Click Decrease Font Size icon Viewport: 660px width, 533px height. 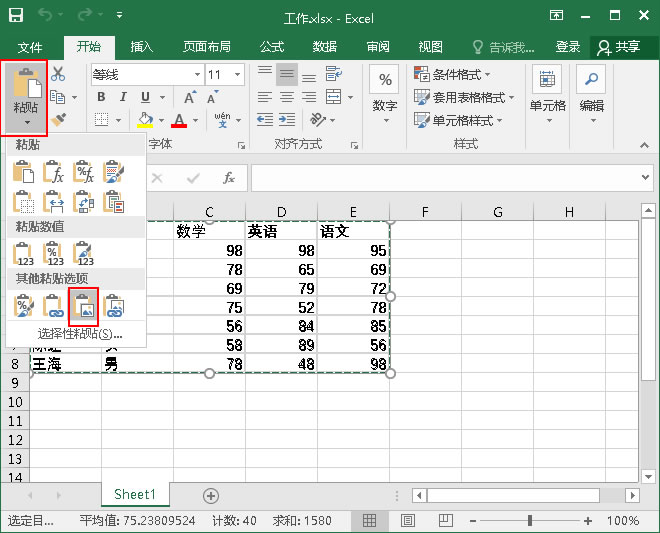pos(213,97)
